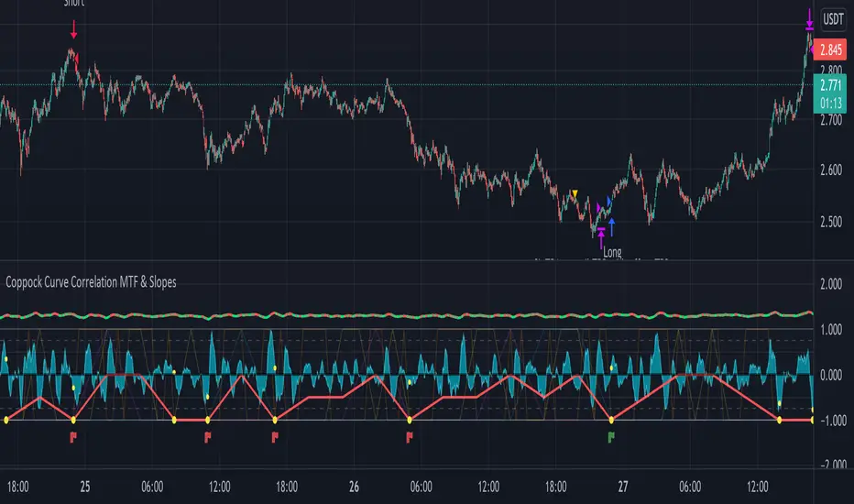Click the 1.000 indicator axis value

(831, 330)
